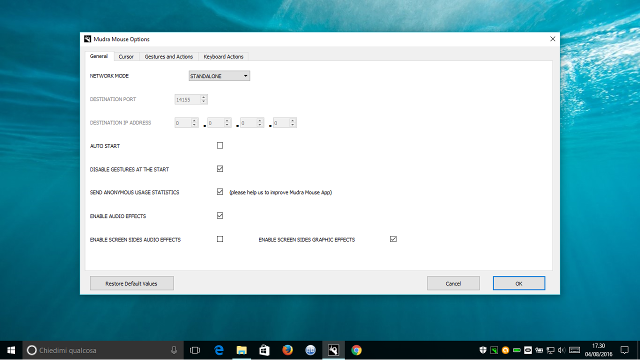Image resolution: width=640 pixels, height=360 pixels.
Task: Click the second IP address octet stepper
Action: [x=227, y=122]
